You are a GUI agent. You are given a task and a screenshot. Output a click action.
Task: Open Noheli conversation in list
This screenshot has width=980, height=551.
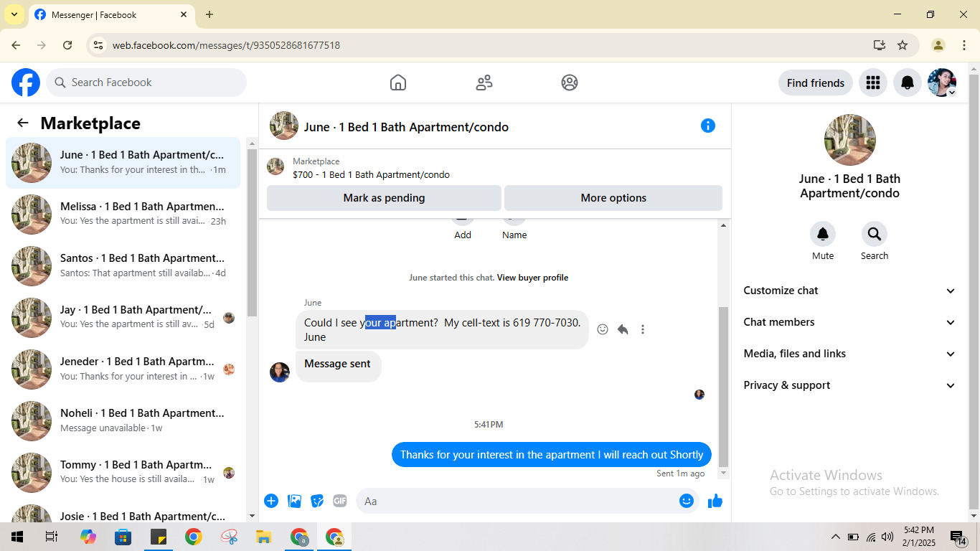tap(123, 421)
